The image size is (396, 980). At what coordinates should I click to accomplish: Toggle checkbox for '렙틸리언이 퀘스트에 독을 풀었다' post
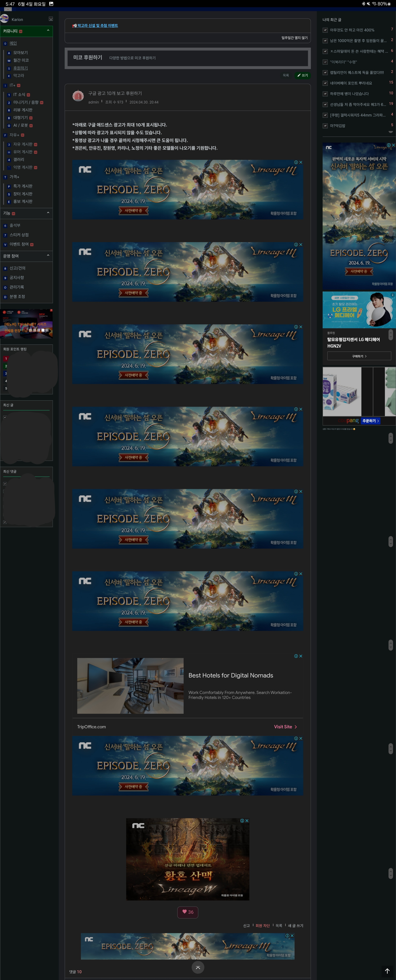click(325, 73)
